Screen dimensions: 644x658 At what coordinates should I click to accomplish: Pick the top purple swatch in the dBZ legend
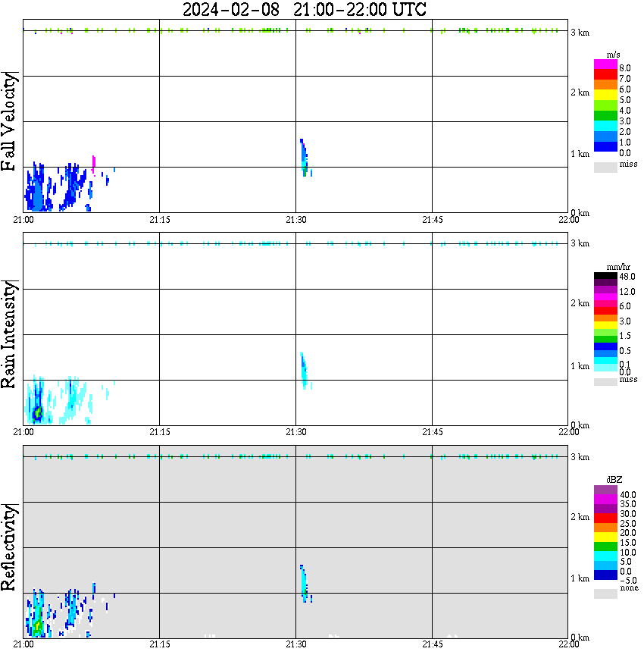pos(605,490)
